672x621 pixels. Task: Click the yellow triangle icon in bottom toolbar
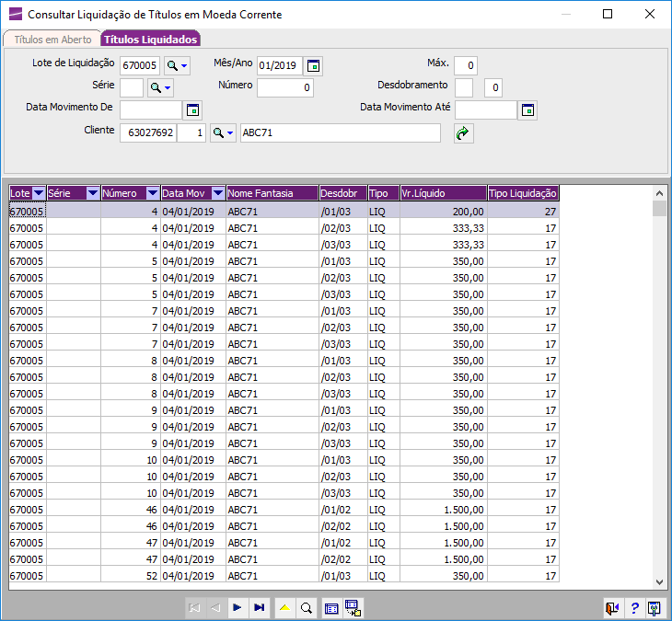click(x=285, y=608)
